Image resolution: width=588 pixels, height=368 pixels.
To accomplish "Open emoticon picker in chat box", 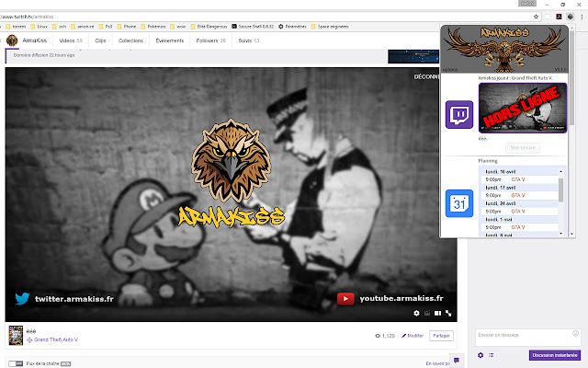I will [576, 333].
